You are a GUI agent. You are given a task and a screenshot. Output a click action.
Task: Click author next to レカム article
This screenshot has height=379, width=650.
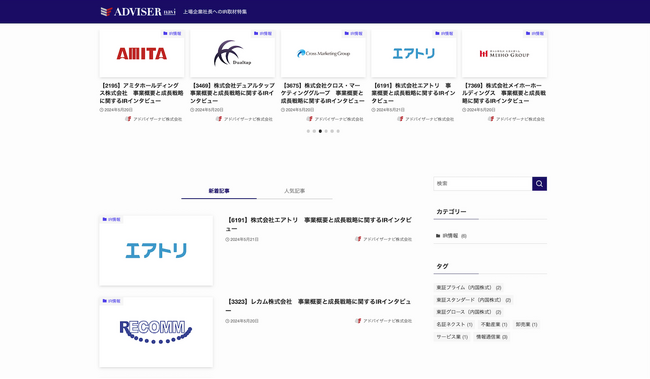pos(384,321)
